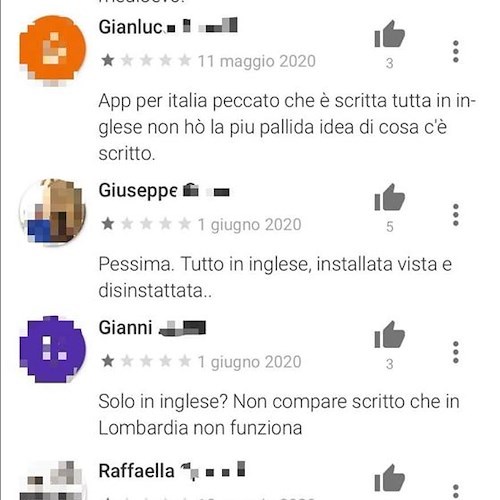
Task: Open overflow menu for Gianni's review
Action: pos(456,352)
